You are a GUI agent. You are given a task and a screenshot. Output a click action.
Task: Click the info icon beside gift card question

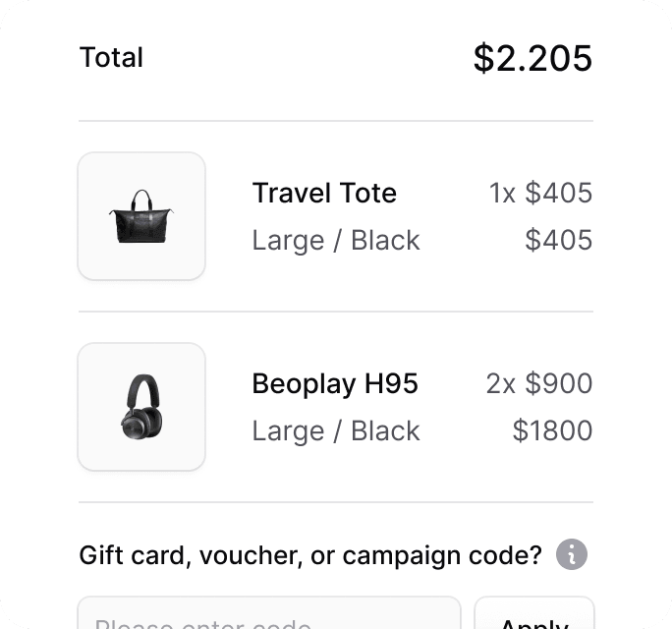[x=571, y=555]
